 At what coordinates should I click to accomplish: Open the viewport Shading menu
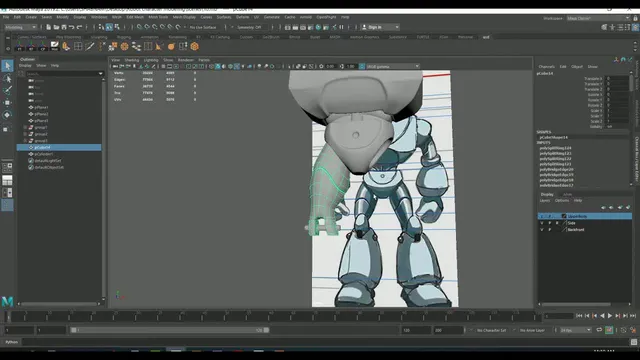click(132, 60)
